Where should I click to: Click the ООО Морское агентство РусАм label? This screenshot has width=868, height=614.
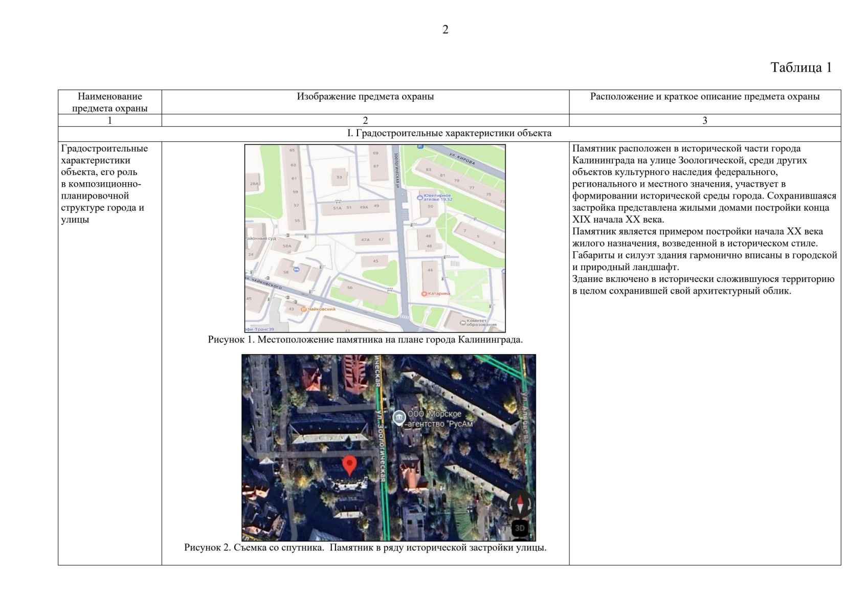click(440, 419)
